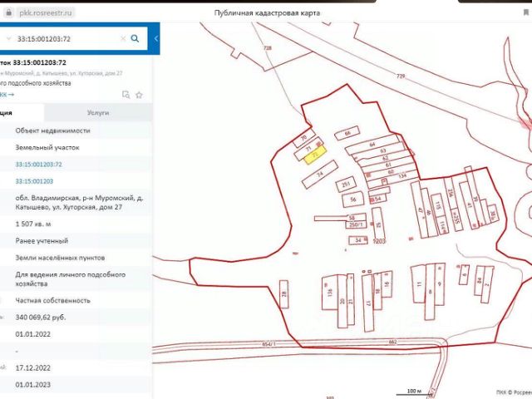Add parcel to favorites with star icon
The height and width of the screenshot is (399, 532).
(x=139, y=95)
